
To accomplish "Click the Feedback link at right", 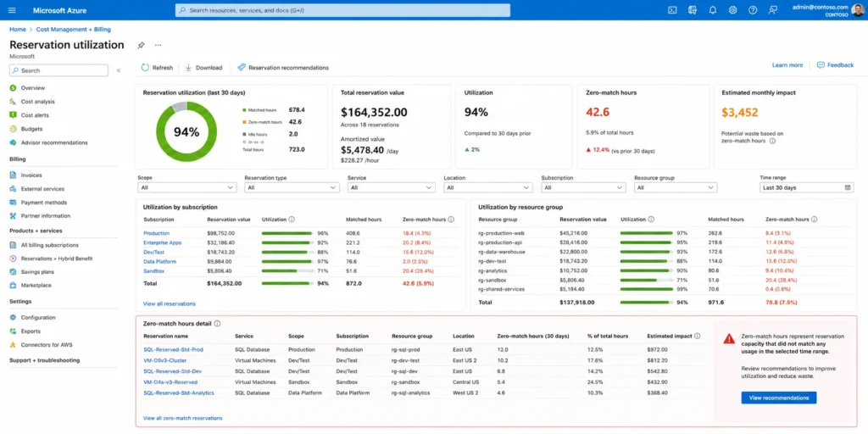I will point(835,64).
